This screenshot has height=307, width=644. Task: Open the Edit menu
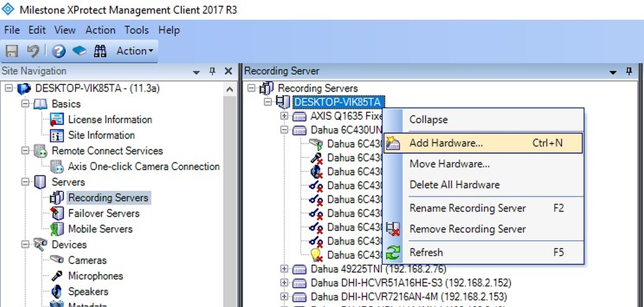click(37, 30)
